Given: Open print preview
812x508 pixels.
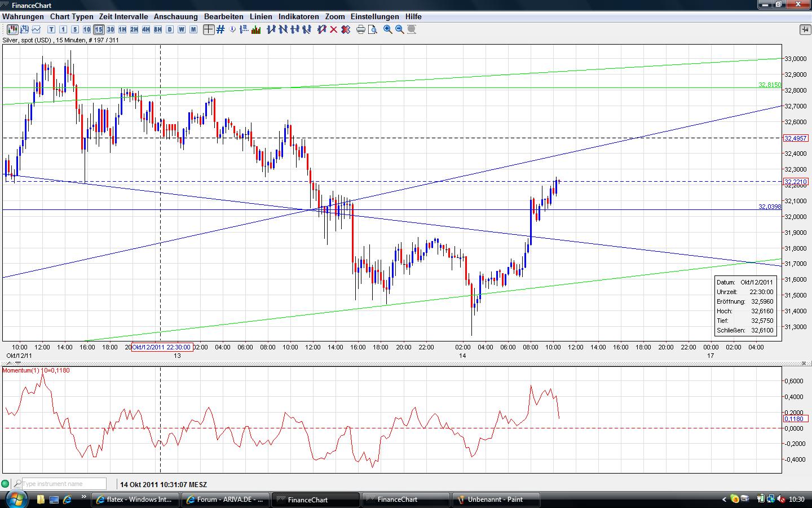Looking at the screenshot, I should [x=373, y=29].
